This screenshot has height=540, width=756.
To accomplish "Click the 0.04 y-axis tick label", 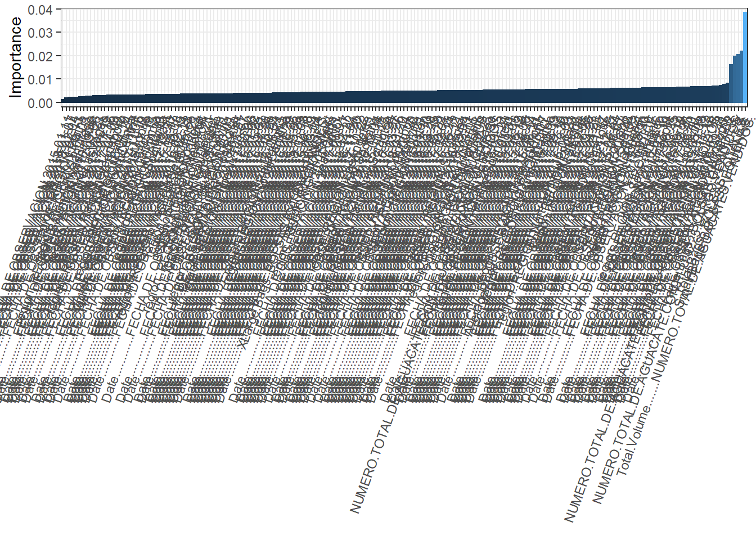I will [40, 10].
